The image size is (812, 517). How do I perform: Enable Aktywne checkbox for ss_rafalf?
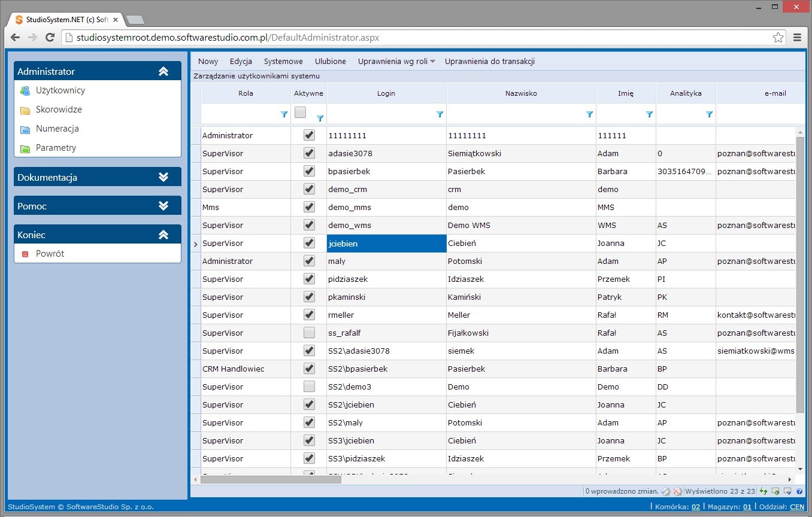tap(309, 333)
